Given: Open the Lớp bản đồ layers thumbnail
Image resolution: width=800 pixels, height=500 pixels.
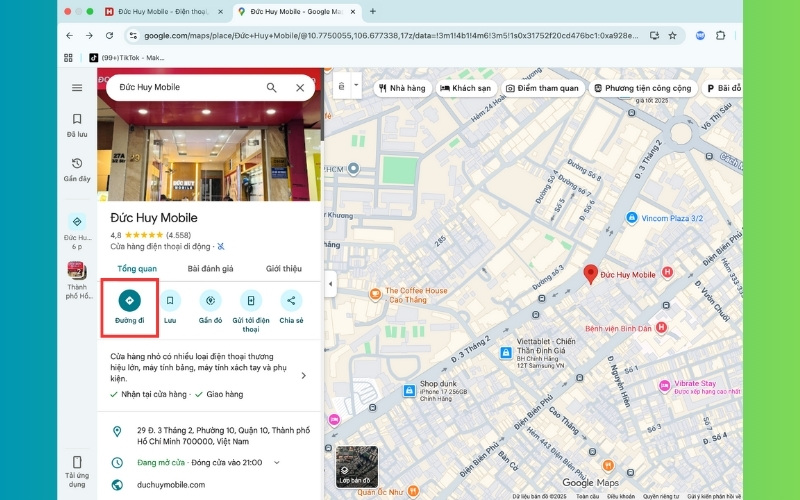Looking at the screenshot, I should point(357,467).
